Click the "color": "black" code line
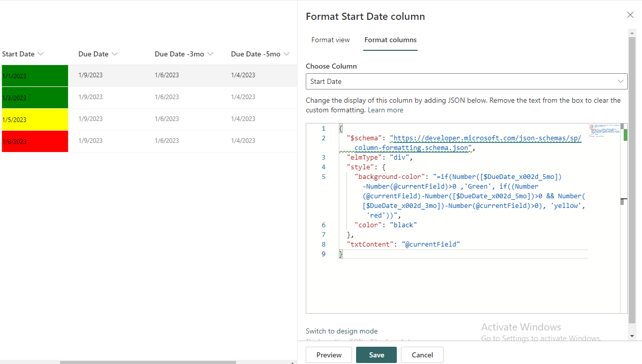 (386, 225)
